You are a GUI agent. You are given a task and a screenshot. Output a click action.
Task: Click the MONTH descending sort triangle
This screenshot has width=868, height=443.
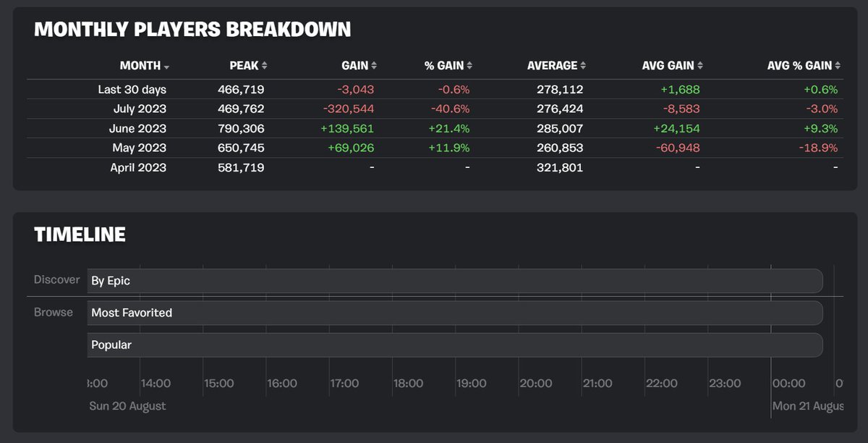[x=168, y=65]
